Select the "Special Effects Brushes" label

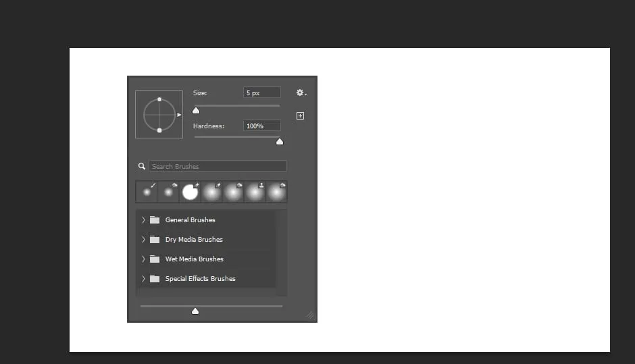(201, 278)
